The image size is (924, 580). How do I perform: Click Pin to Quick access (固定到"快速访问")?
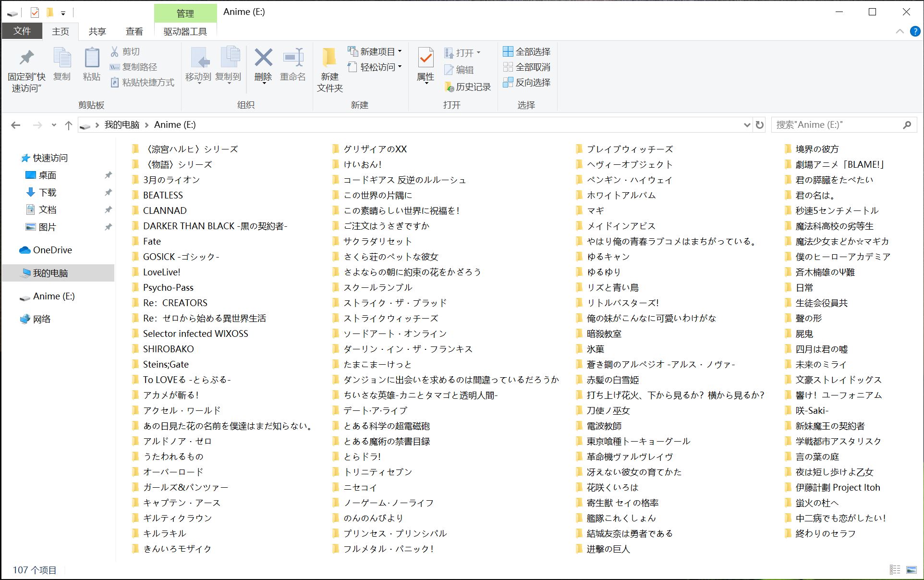pos(26,70)
